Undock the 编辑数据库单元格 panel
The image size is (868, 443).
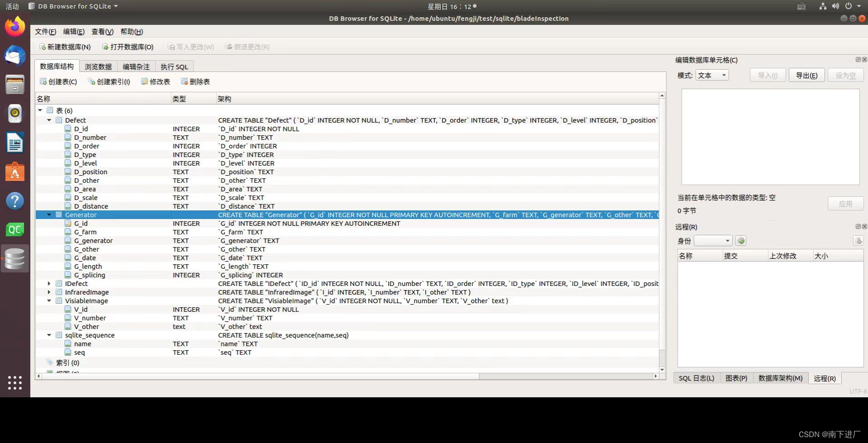858,60
